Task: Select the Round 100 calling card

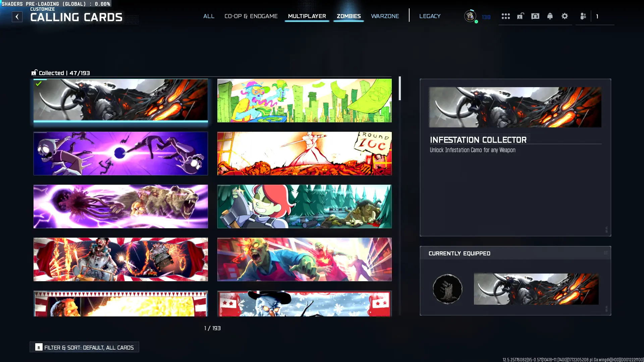Action: pos(304,153)
